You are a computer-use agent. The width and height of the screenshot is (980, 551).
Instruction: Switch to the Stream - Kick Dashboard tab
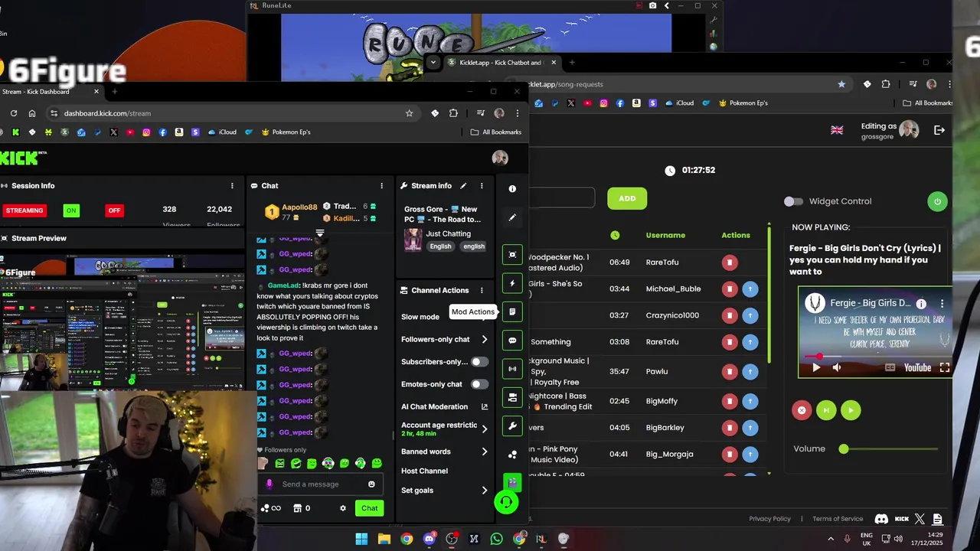pyautogui.click(x=44, y=92)
